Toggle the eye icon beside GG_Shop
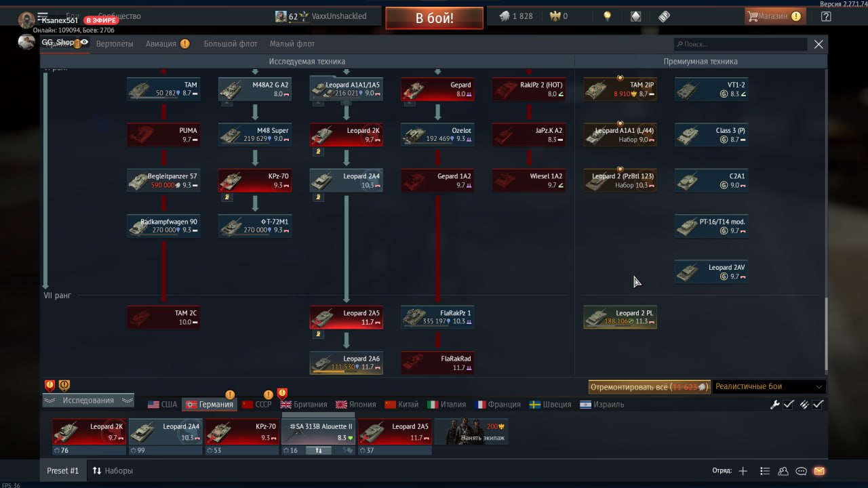The height and width of the screenshot is (488, 868). (x=85, y=43)
